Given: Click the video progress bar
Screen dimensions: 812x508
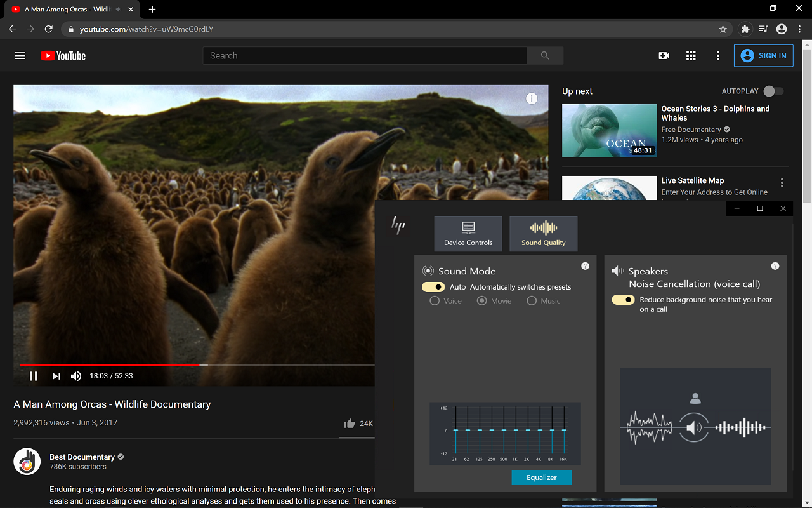Looking at the screenshot, I should point(197,365).
